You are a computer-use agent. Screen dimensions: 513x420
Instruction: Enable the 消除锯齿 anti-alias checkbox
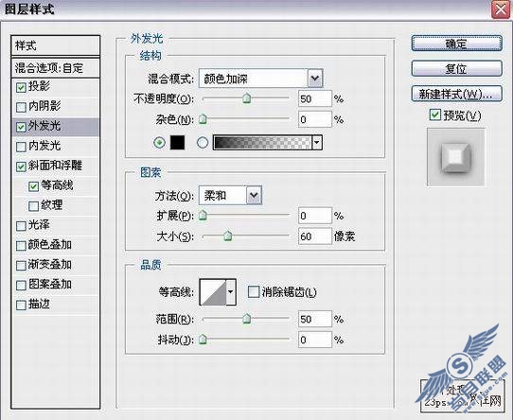(x=254, y=291)
